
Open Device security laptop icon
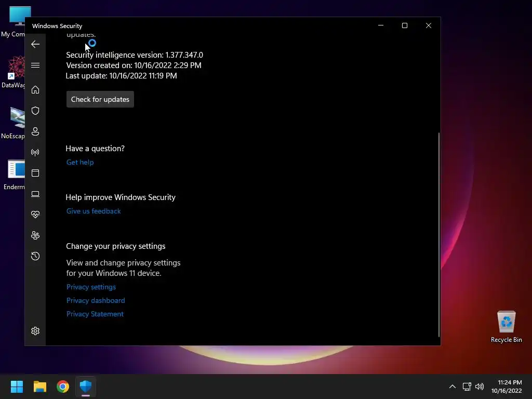pos(35,194)
